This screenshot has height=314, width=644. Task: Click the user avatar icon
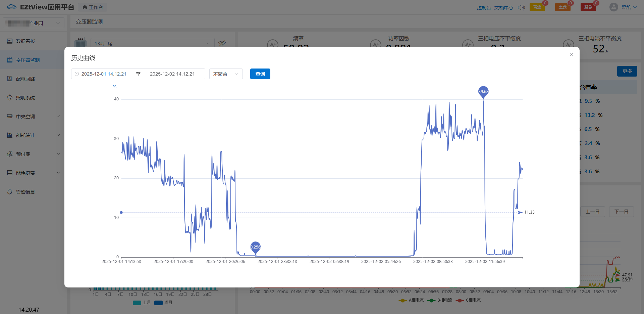click(x=613, y=7)
